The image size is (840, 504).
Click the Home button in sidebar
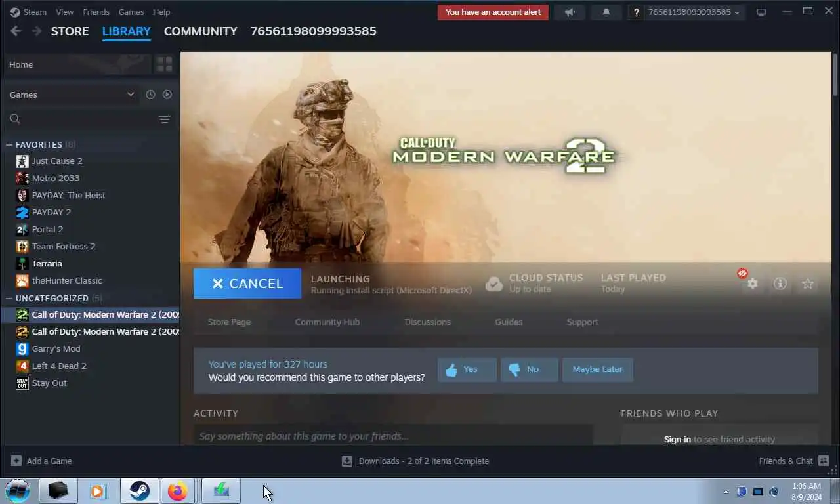coord(77,64)
